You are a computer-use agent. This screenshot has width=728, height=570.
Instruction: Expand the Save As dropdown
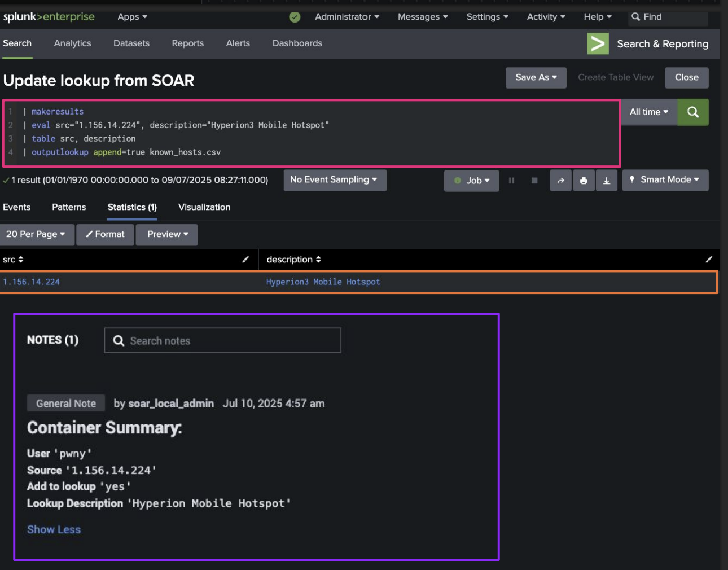click(536, 78)
